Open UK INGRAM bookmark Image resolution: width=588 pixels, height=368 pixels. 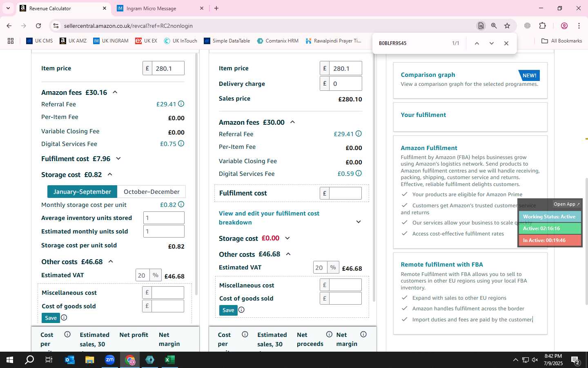(111, 41)
